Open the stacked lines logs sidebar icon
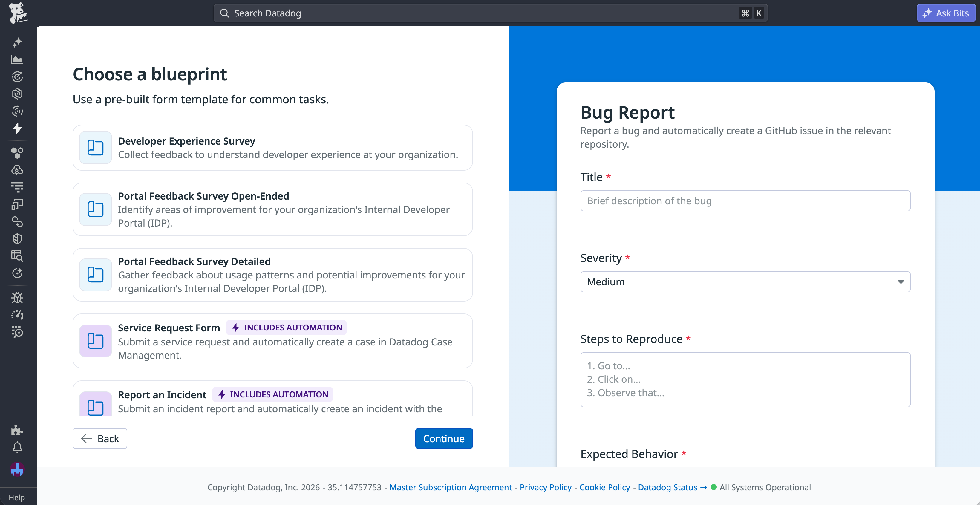The width and height of the screenshot is (980, 505). click(x=17, y=187)
